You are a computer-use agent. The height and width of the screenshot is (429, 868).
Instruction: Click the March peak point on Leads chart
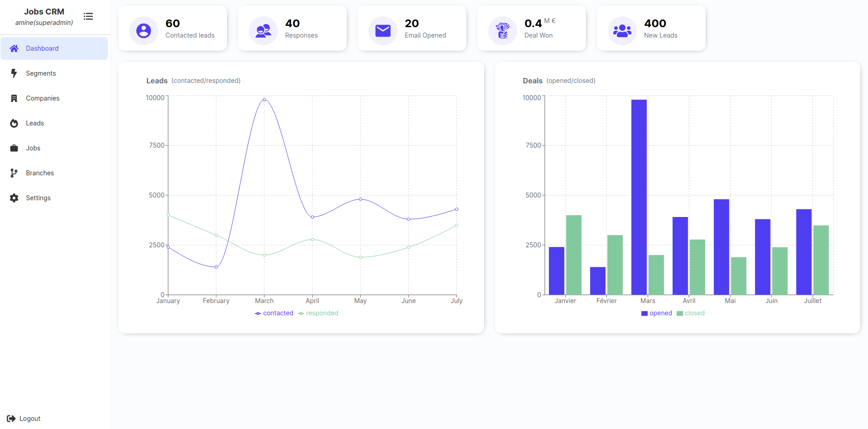264,100
